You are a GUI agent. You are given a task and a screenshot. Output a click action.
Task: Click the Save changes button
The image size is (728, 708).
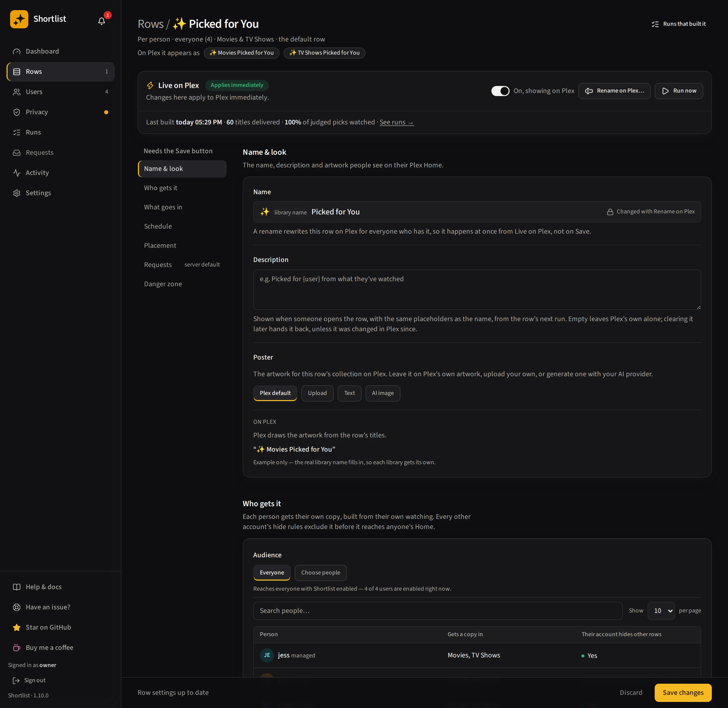pos(683,692)
